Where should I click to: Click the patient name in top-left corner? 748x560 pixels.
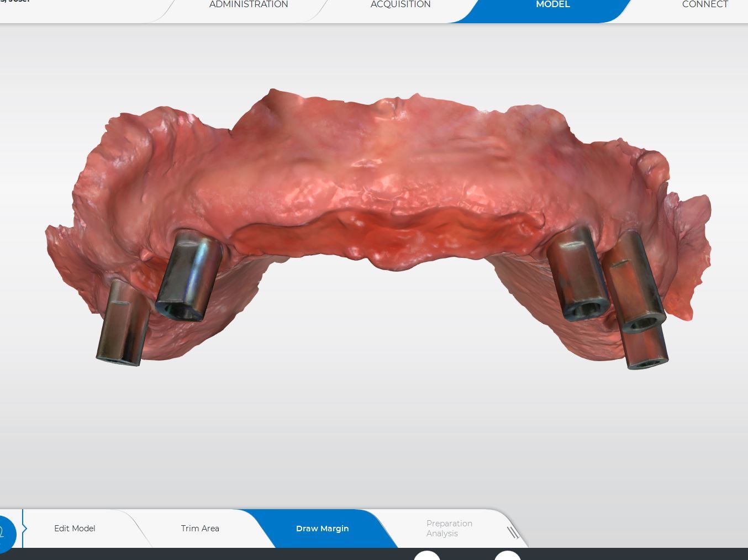15,2
